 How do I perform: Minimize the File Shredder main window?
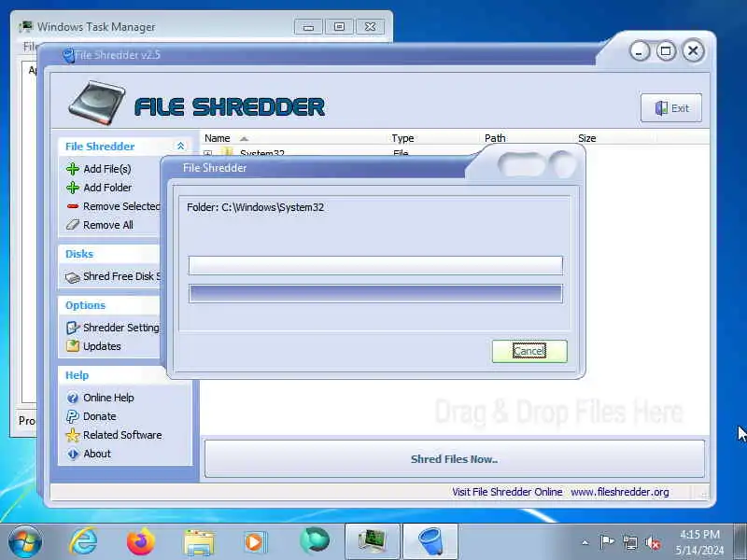coord(640,51)
